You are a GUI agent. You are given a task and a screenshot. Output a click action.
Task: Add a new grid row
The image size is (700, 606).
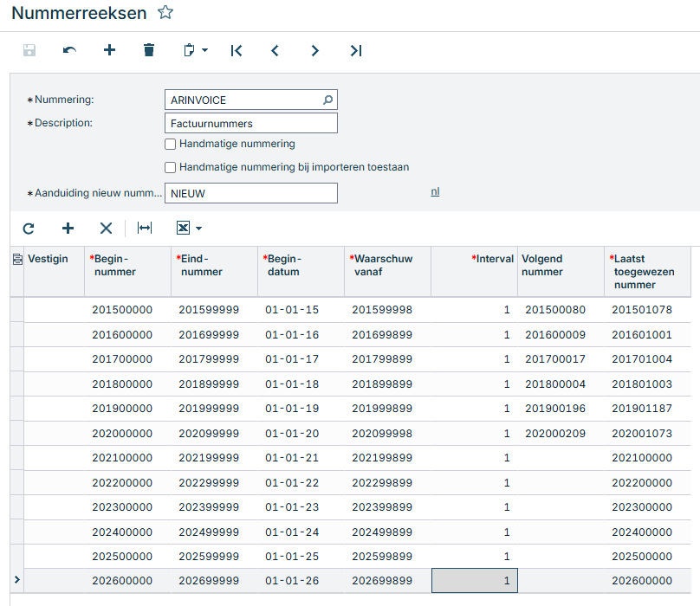click(68, 228)
